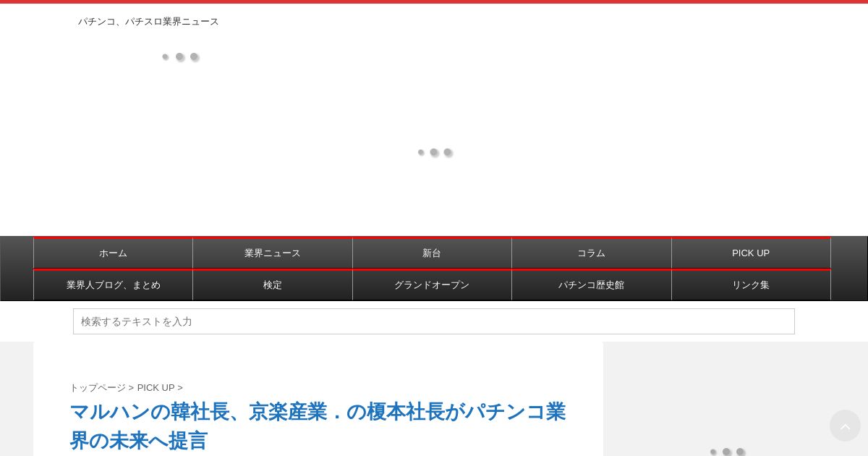This screenshot has width=868, height=456.
Task: Select PICK UP in the navigation bar
Action: coord(751,253)
